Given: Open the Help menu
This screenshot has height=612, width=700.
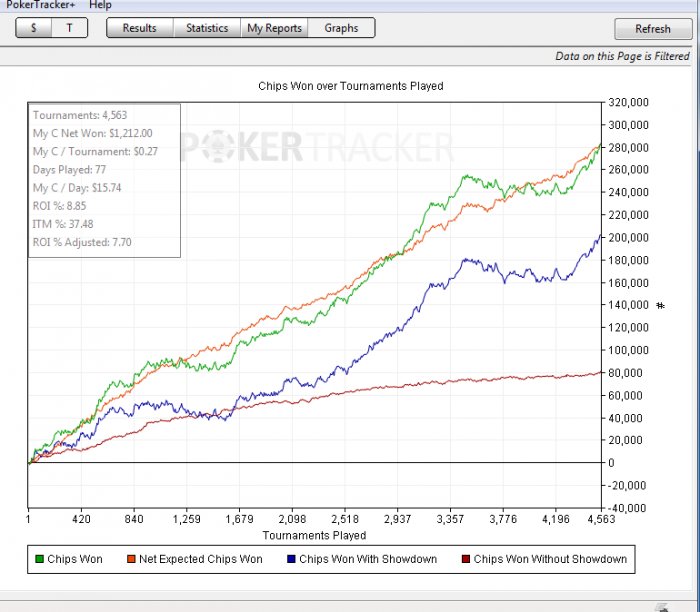Looking at the screenshot, I should tap(100, 4).
